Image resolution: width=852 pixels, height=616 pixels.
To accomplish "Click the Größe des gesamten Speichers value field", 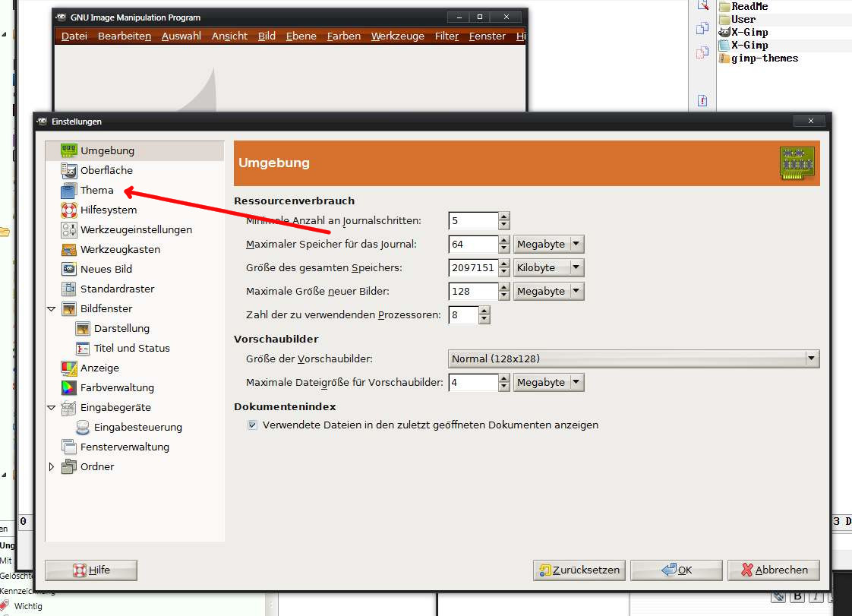I will click(473, 267).
